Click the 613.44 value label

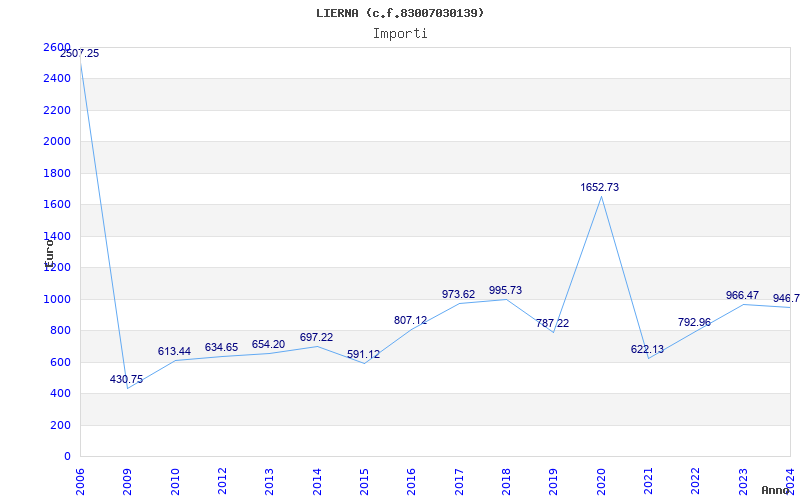[x=174, y=352]
